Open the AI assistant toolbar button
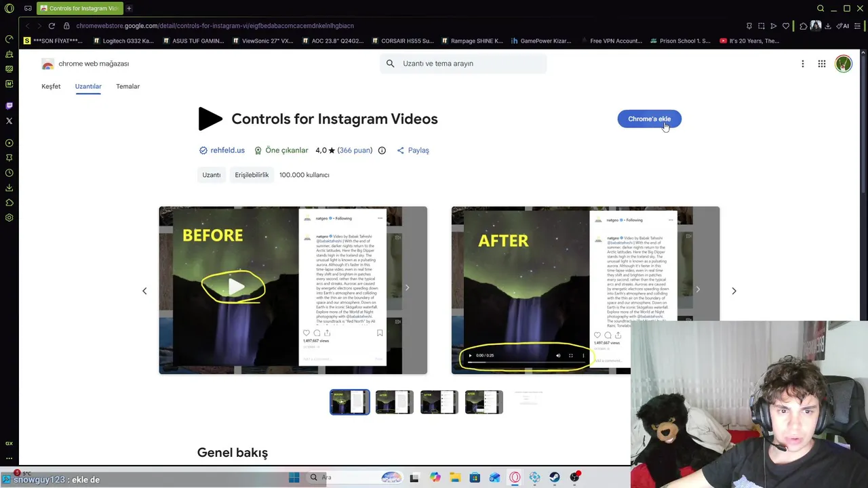 (842, 26)
